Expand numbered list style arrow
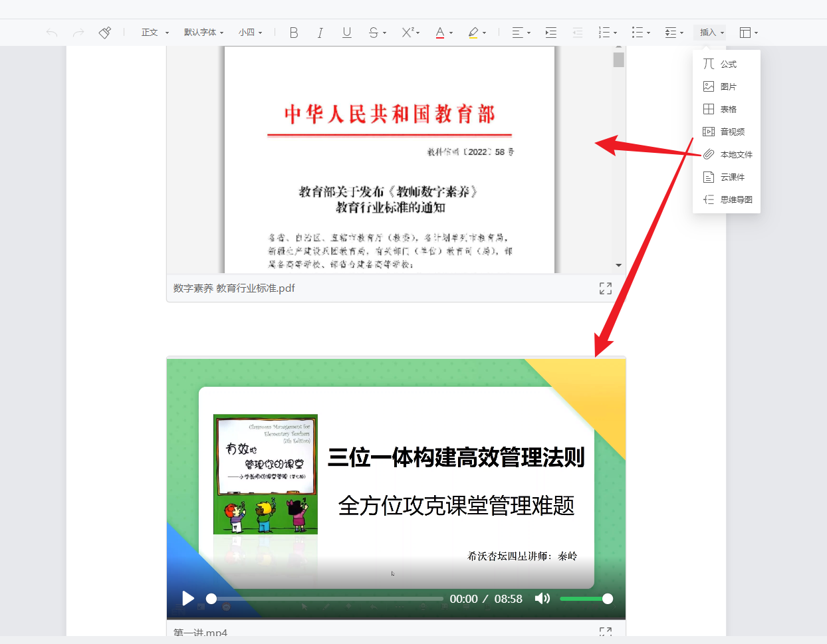The height and width of the screenshot is (644, 827). coord(616,33)
